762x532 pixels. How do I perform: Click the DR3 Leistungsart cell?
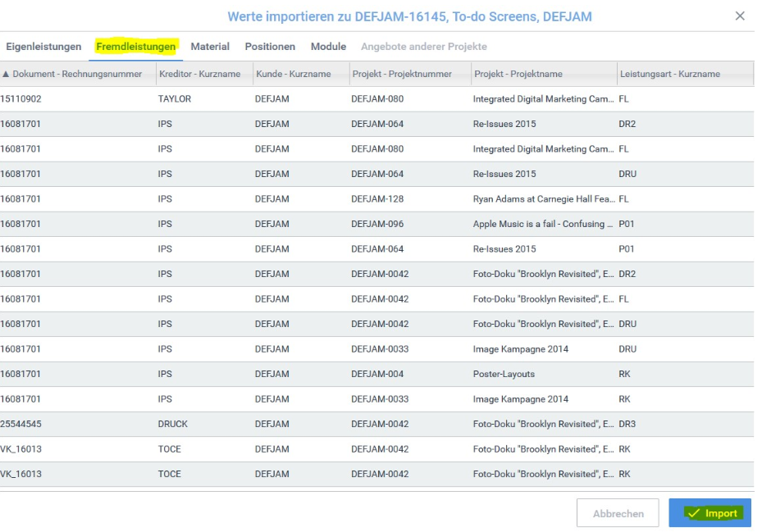pyautogui.click(x=627, y=424)
